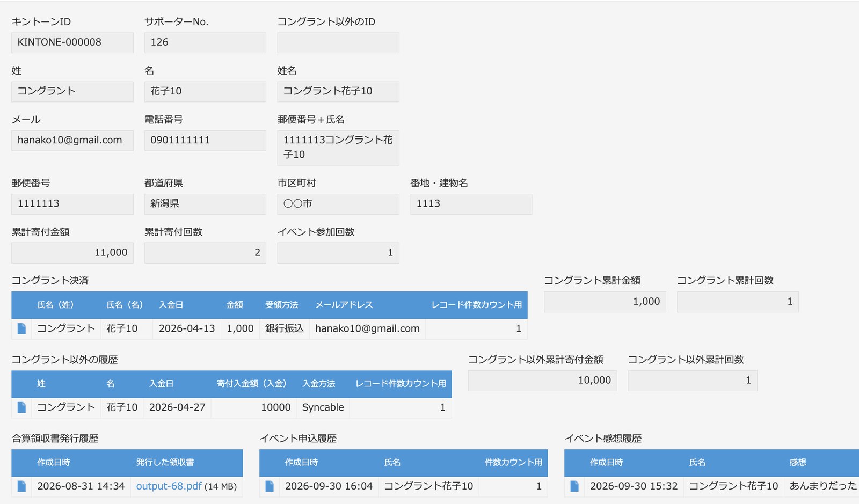Open record icon in コングラント以外の履歴 row

(x=21, y=407)
